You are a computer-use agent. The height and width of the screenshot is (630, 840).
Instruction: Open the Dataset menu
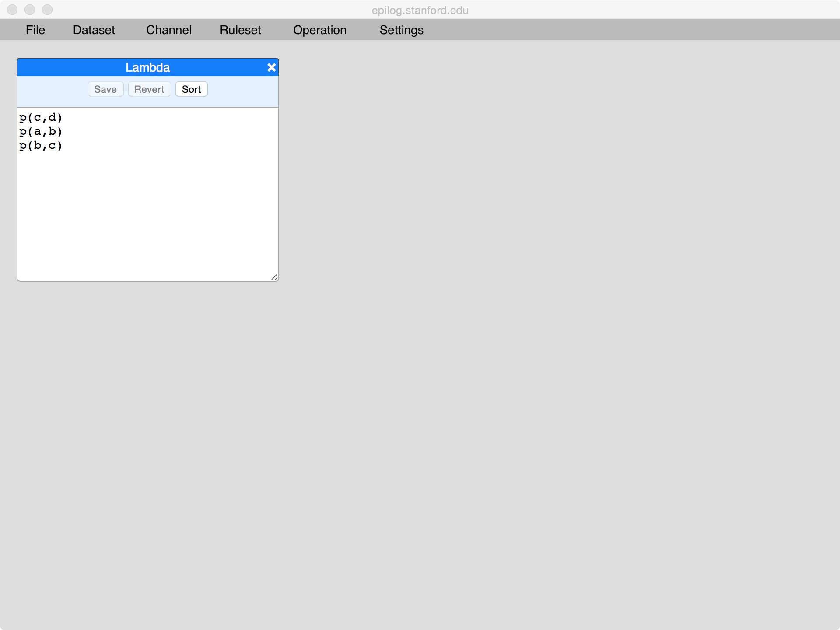point(94,30)
